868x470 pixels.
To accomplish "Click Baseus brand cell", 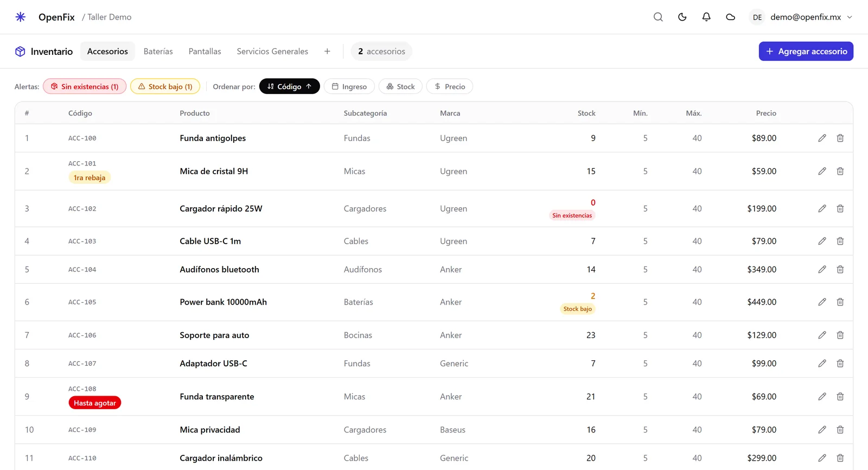I will tap(452, 429).
